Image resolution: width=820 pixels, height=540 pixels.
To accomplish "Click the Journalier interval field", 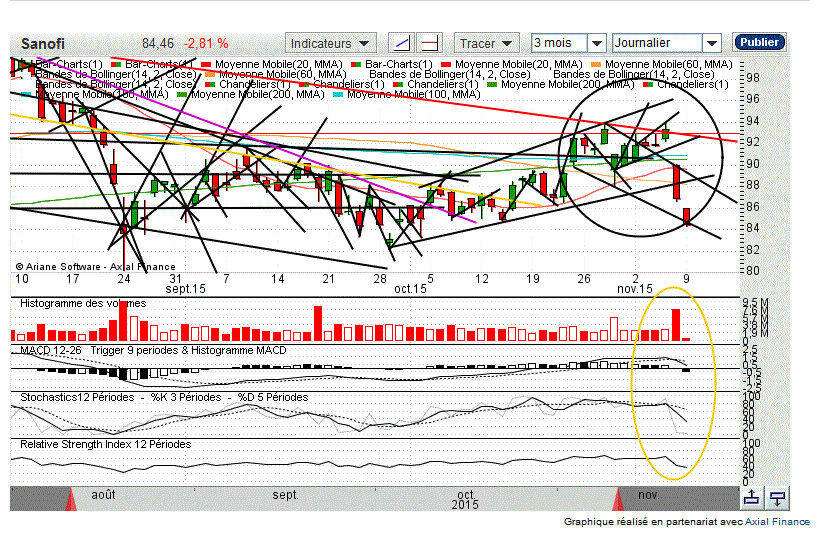I will click(657, 43).
